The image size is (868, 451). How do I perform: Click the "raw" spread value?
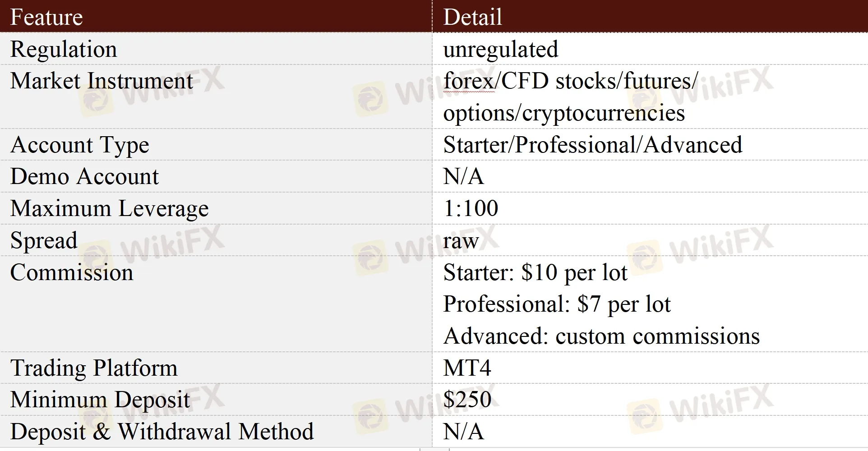pos(460,241)
